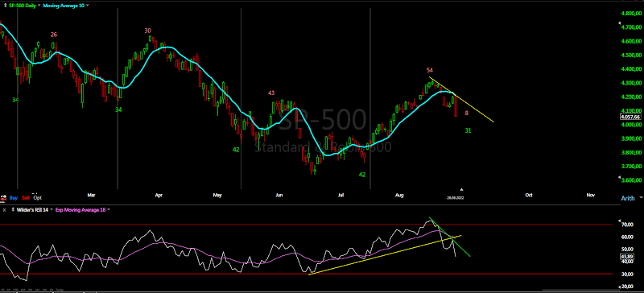Click the 3.600,00 price axis label
644x293 pixels.
[631, 180]
